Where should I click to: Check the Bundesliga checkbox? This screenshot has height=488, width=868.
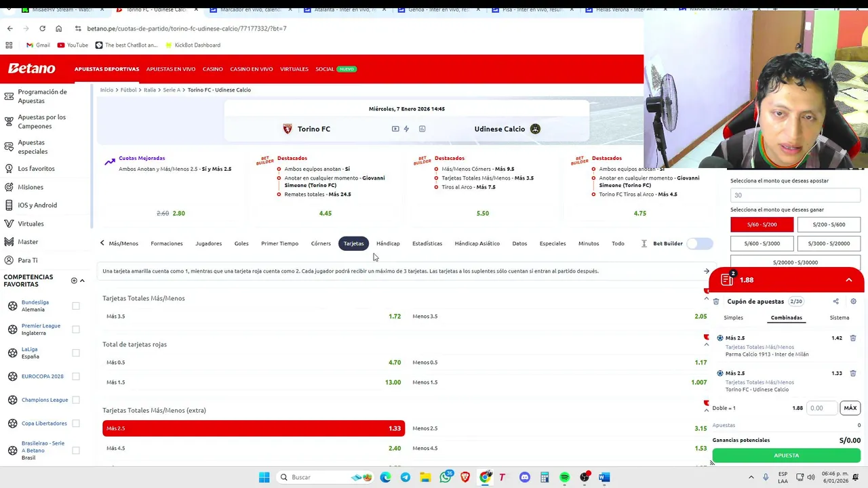(x=76, y=306)
